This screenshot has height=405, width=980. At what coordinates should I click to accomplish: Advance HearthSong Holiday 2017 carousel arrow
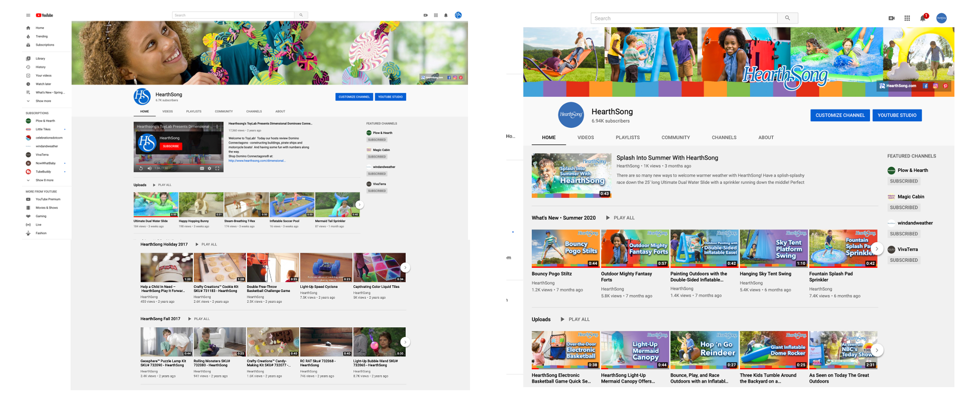coord(405,267)
